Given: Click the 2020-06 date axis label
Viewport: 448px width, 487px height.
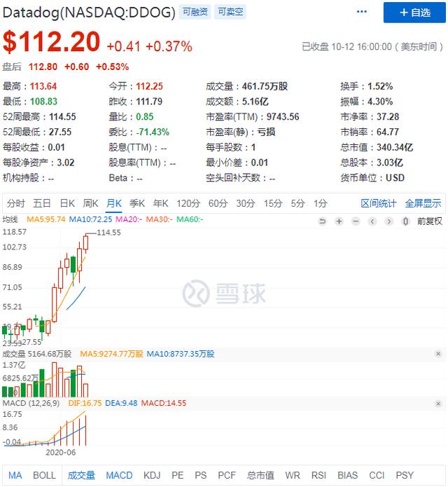Looking at the screenshot, I should point(60,452).
